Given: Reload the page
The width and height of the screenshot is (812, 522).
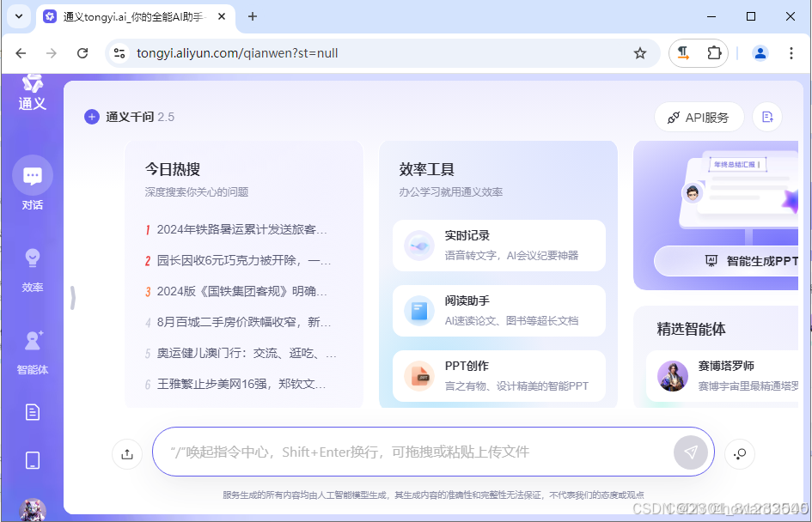Looking at the screenshot, I should point(82,52).
